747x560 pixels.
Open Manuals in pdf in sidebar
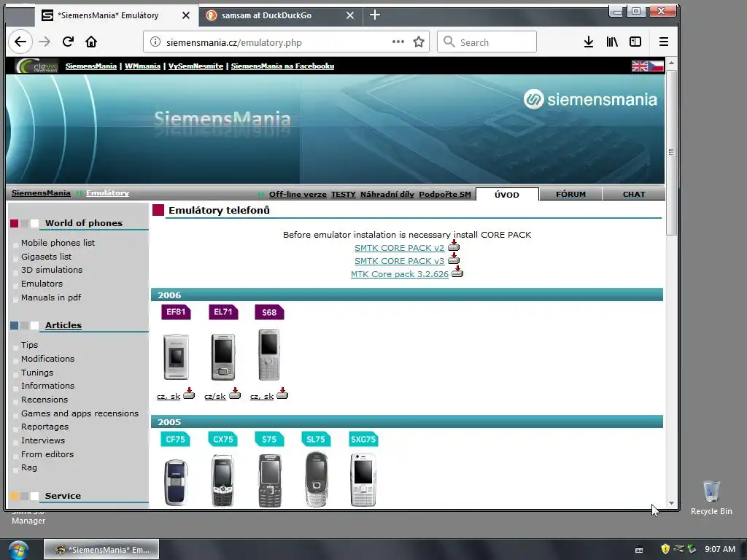[x=51, y=297]
